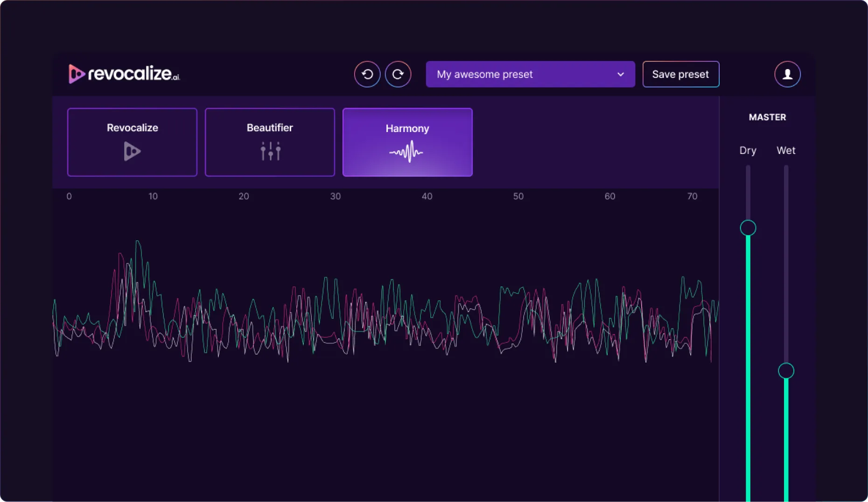The image size is (868, 502).
Task: Click the Save preset button
Action: (680, 74)
